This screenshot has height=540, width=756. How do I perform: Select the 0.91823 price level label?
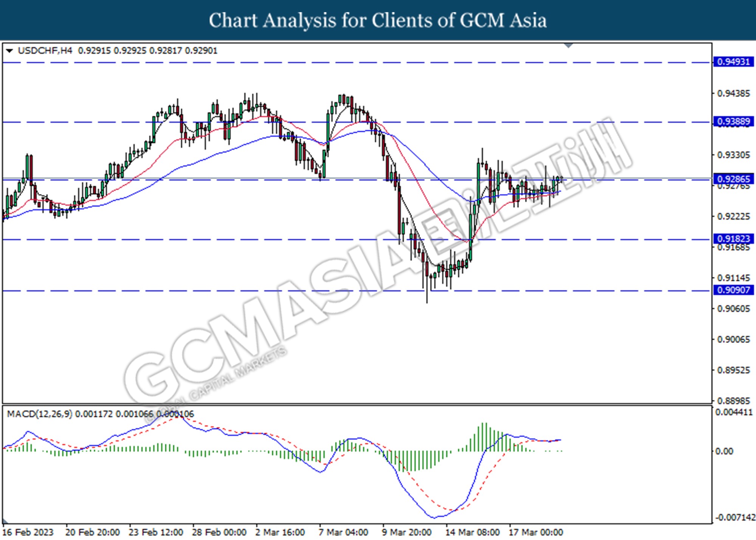[733, 239]
